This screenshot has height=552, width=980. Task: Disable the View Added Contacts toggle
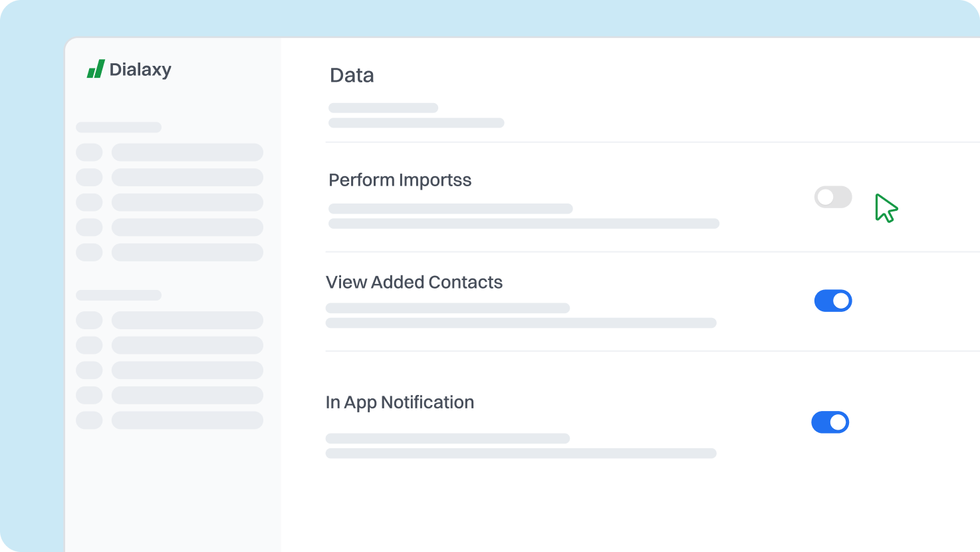(x=833, y=301)
